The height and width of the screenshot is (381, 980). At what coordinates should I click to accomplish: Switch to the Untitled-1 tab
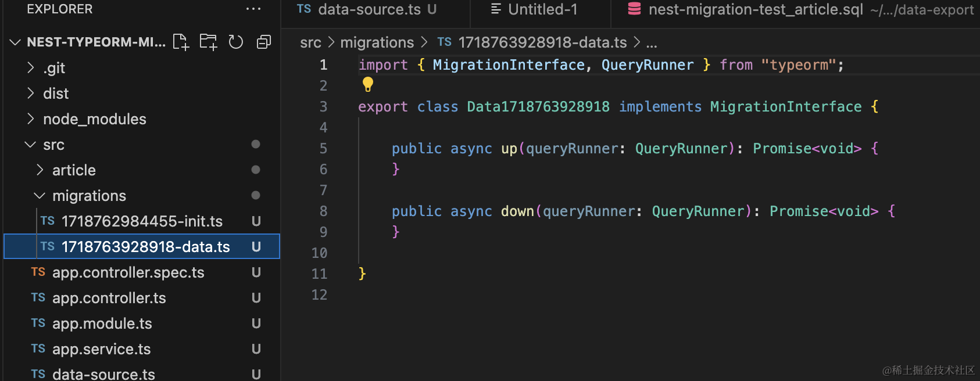[541, 9]
